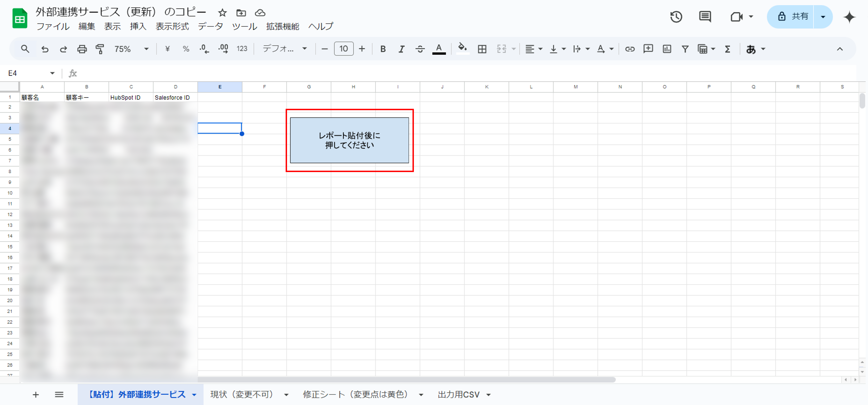Image resolution: width=868 pixels, height=405 pixels.
Task: Click the font size input field
Action: coord(343,49)
